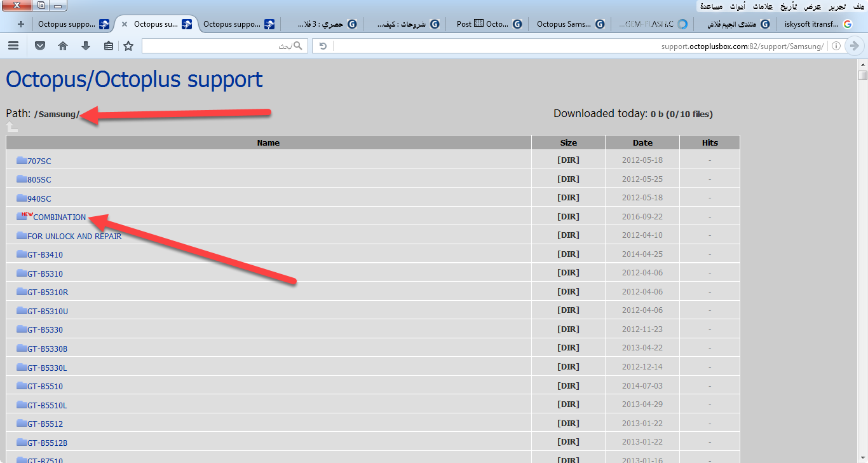Go up one level with the parent-directory arrow
Image resolution: width=868 pixels, height=463 pixels.
(x=12, y=128)
